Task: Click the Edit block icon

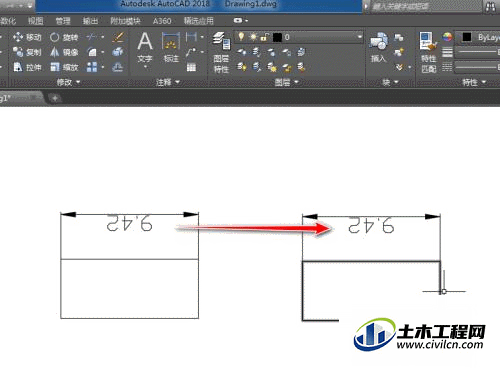Action: [x=398, y=52]
